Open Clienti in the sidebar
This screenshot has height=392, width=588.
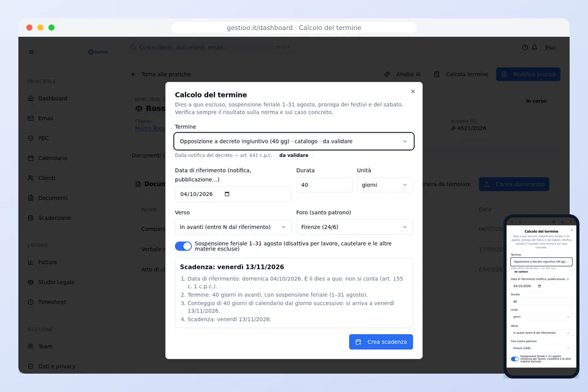[x=47, y=178]
